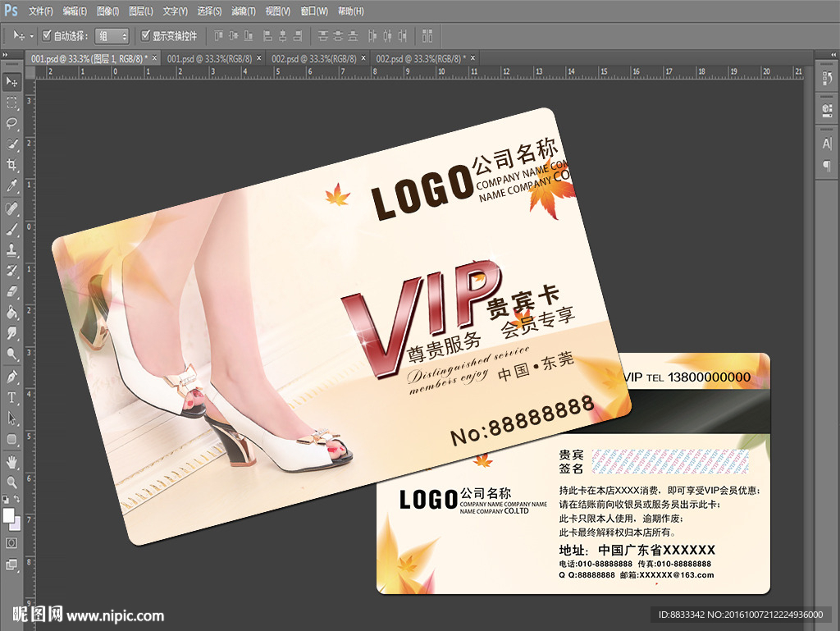Click the foreground color swatch

[x=8, y=515]
